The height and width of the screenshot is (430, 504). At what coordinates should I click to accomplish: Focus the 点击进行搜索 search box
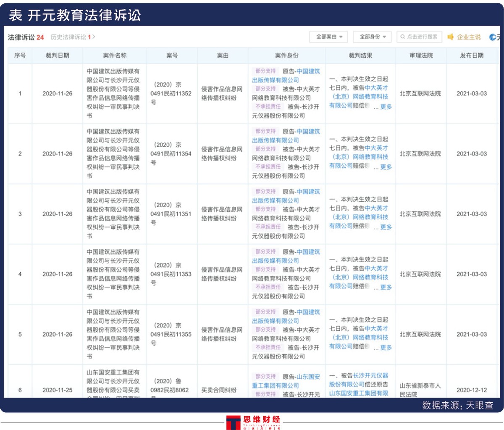(x=420, y=37)
